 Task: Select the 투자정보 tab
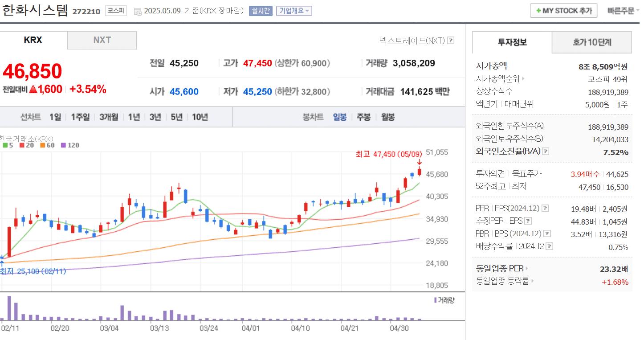pyautogui.click(x=512, y=42)
